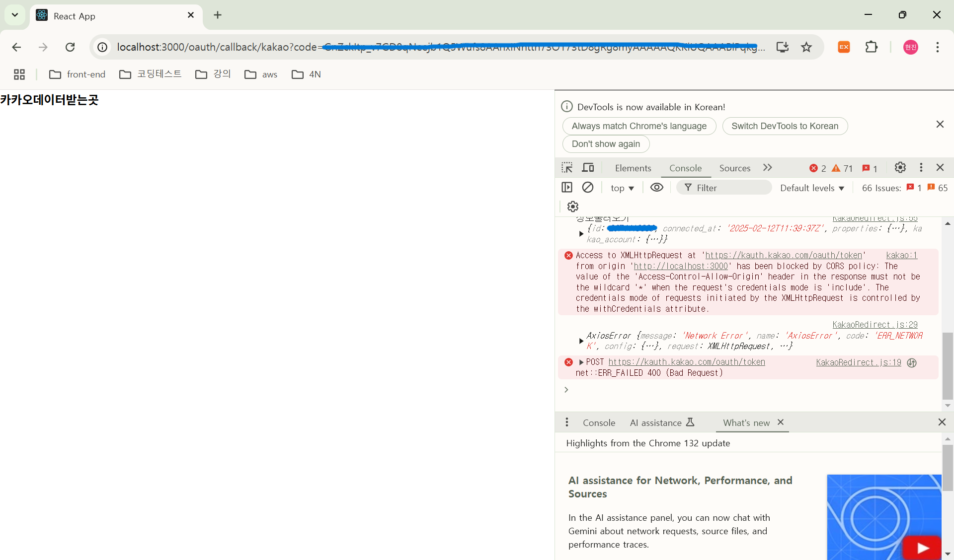Clear the console
The height and width of the screenshot is (560, 954).
point(588,188)
